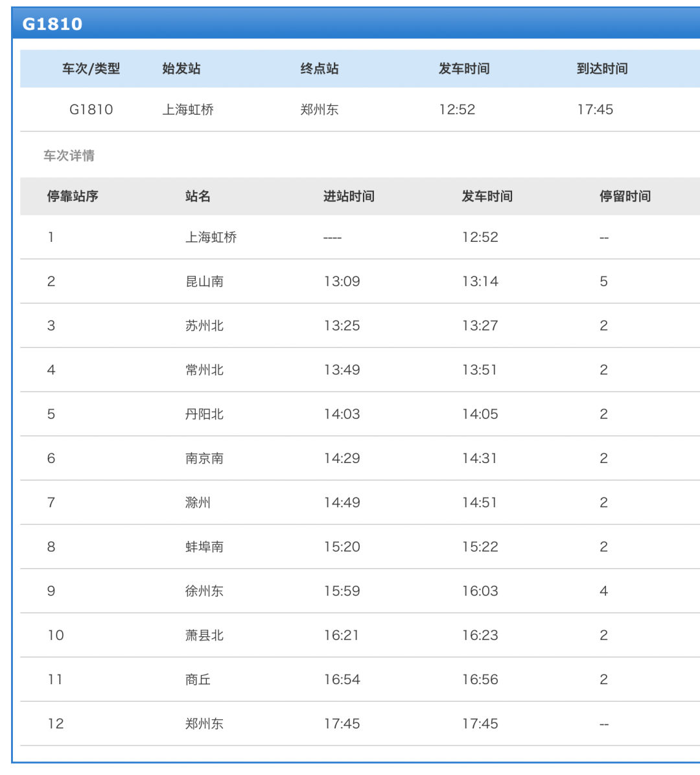Click arrival time 16:21 for 萧县北
Image resolution: width=700 pixels, height=775 pixels.
pyautogui.click(x=342, y=635)
